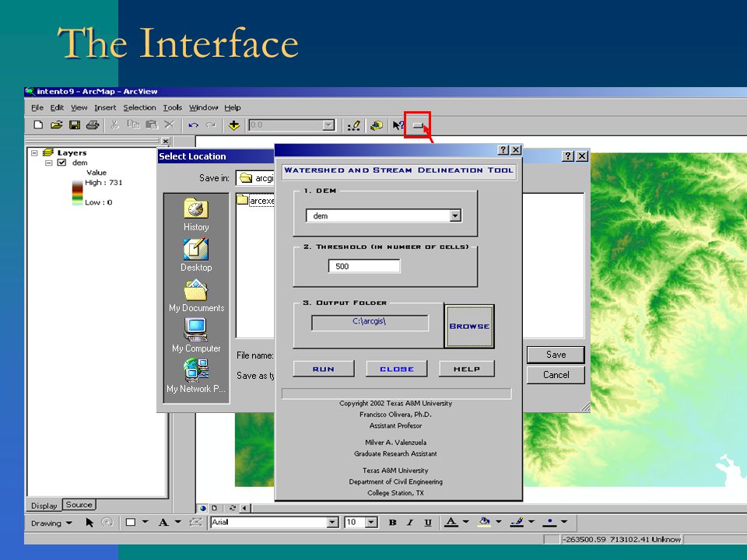The height and width of the screenshot is (560, 747).
Task: Cut the selected element
Action: 114,124
